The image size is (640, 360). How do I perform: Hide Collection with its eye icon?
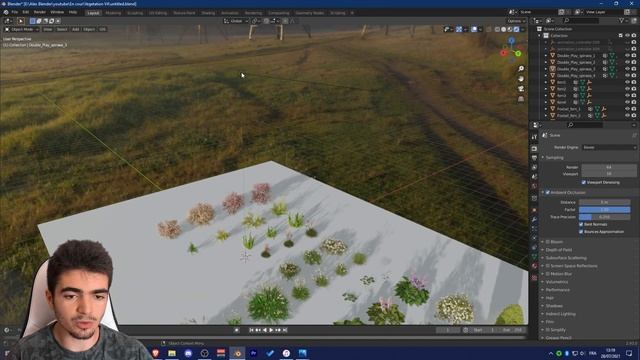point(627,36)
